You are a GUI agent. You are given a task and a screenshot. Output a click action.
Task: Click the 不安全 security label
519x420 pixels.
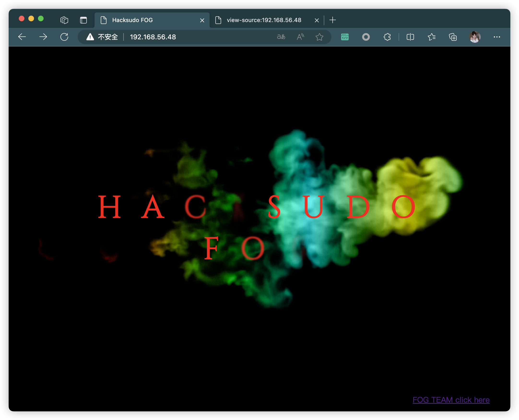pyautogui.click(x=108, y=37)
